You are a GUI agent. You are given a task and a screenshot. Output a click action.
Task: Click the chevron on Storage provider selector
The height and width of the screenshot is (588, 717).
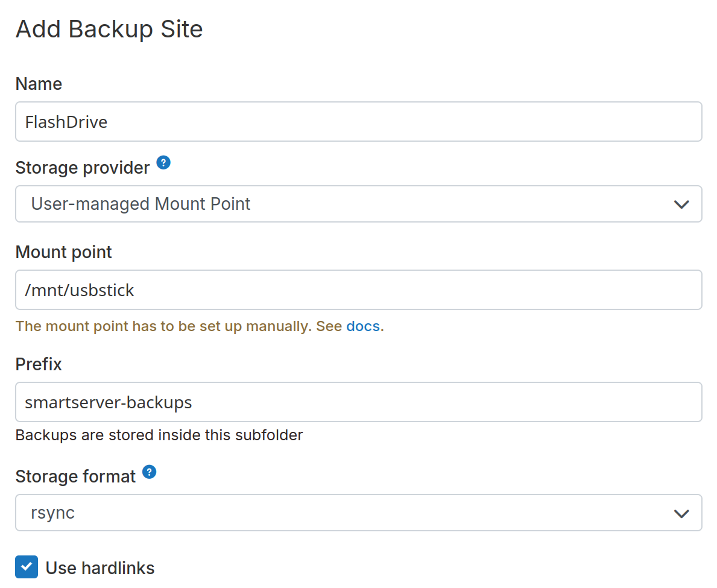pos(681,204)
